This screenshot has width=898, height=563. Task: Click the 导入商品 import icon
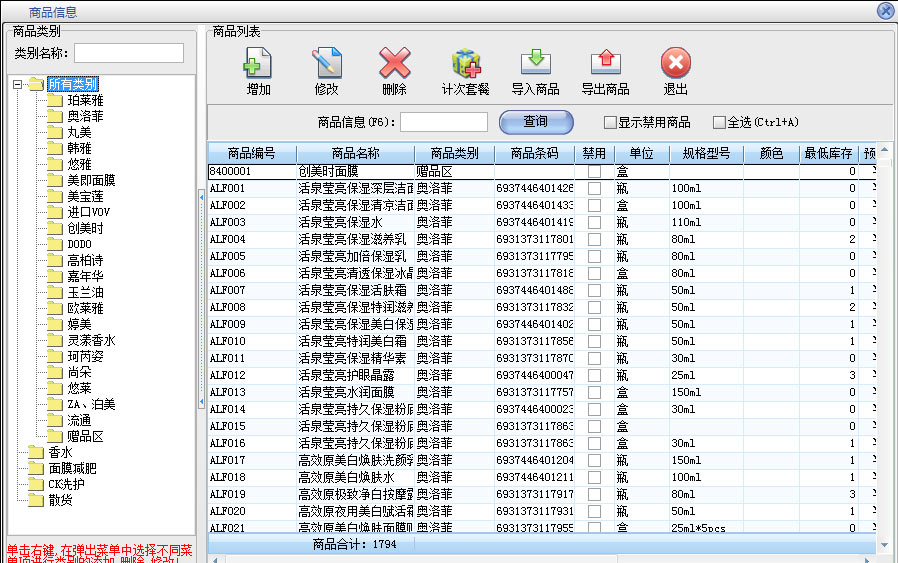click(x=535, y=64)
